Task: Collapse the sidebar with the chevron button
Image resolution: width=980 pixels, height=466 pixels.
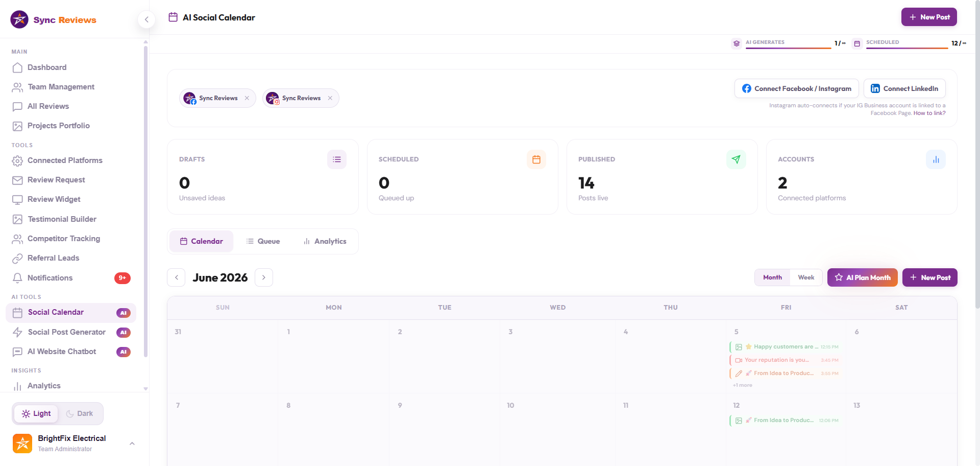Action: pos(146,19)
